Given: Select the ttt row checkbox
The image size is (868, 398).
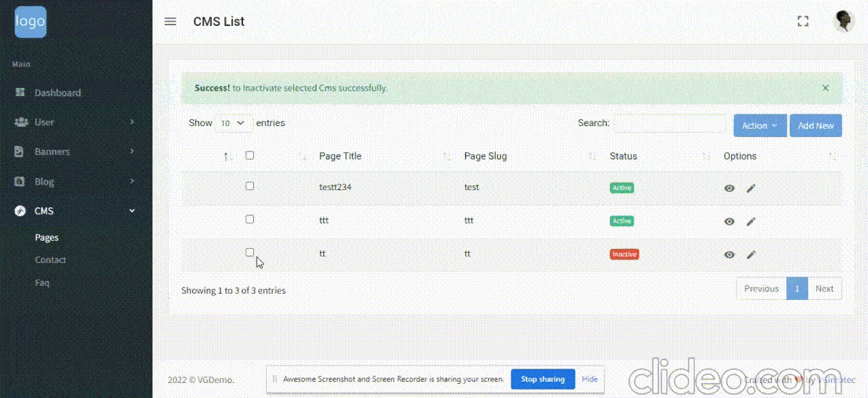Looking at the screenshot, I should point(250,219).
